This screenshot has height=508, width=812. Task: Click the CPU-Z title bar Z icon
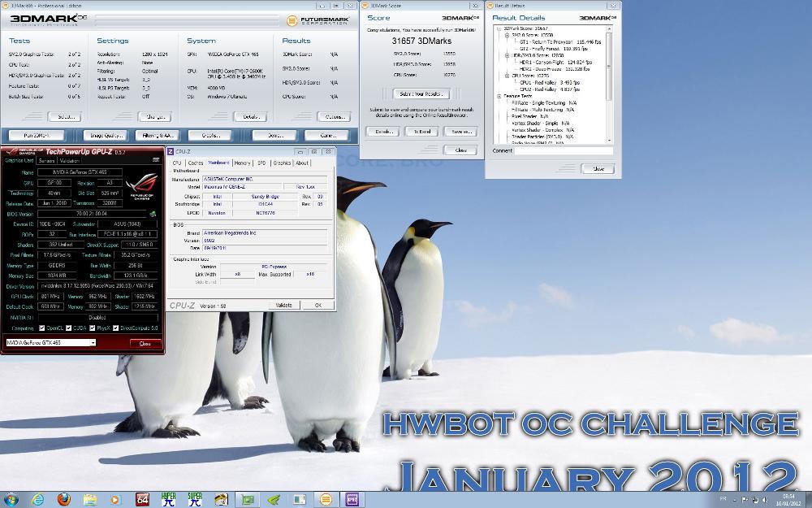[x=171, y=152]
